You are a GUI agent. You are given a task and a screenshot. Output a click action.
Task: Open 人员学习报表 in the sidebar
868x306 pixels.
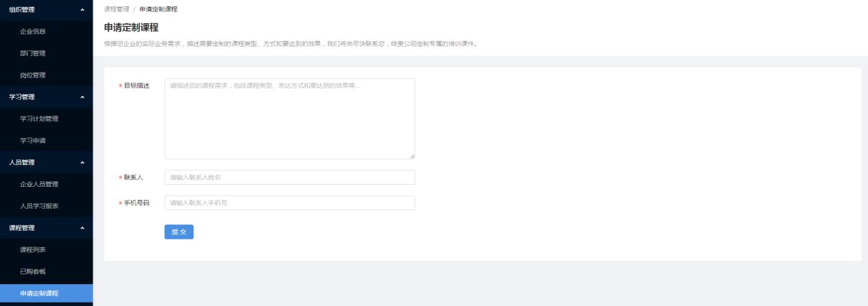click(x=46, y=206)
